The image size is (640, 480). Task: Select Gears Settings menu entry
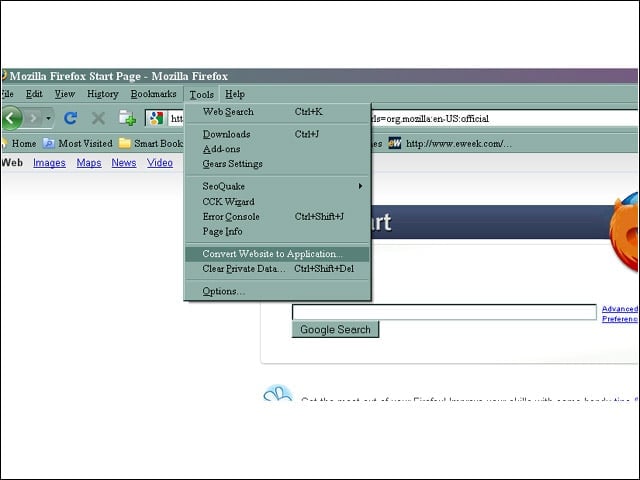pos(278,164)
